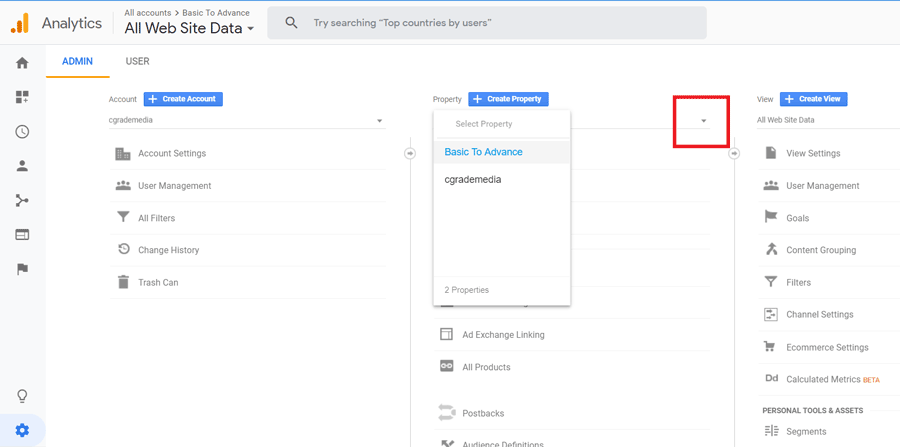This screenshot has width=900, height=447.
Task: Click the search magnifier icon
Action: point(292,23)
